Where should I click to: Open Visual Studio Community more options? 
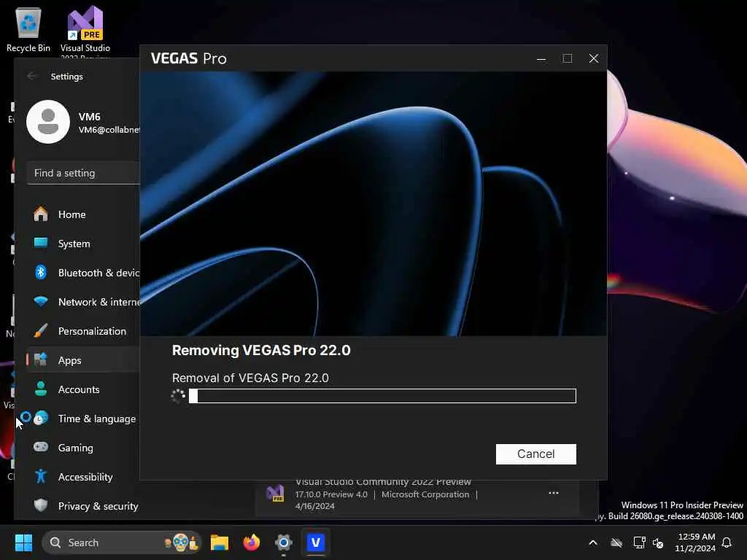click(554, 493)
